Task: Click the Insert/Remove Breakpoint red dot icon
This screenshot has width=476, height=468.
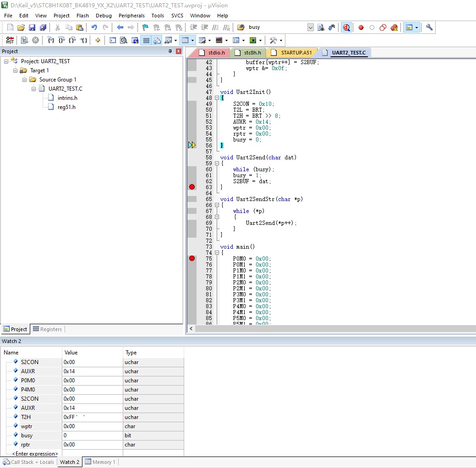Action: [x=361, y=27]
